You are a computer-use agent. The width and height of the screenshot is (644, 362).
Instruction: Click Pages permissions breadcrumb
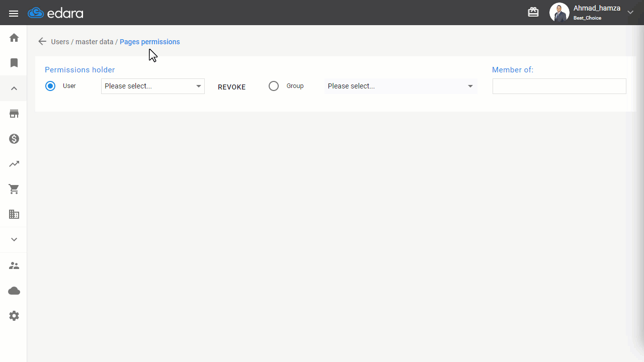click(x=149, y=42)
